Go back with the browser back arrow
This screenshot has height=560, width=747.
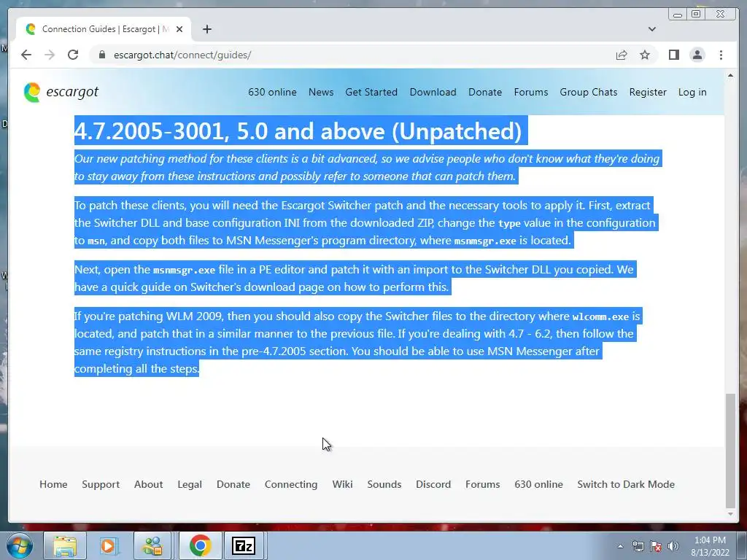26,55
